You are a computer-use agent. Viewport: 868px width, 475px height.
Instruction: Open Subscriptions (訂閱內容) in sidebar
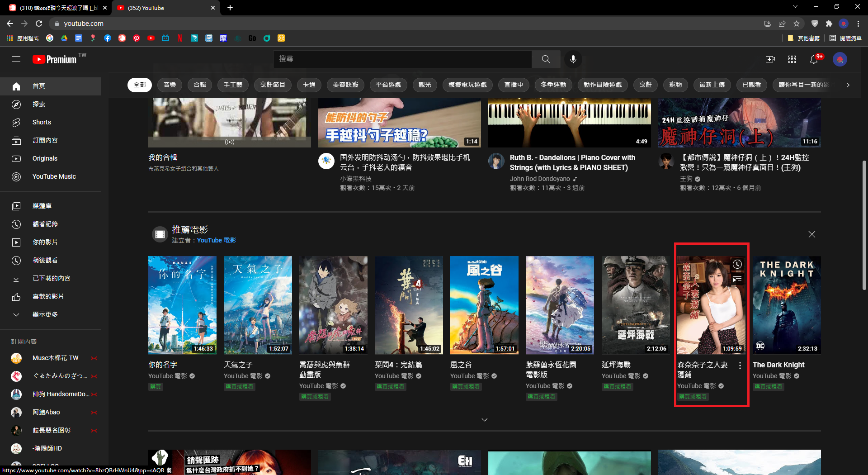pos(51,140)
